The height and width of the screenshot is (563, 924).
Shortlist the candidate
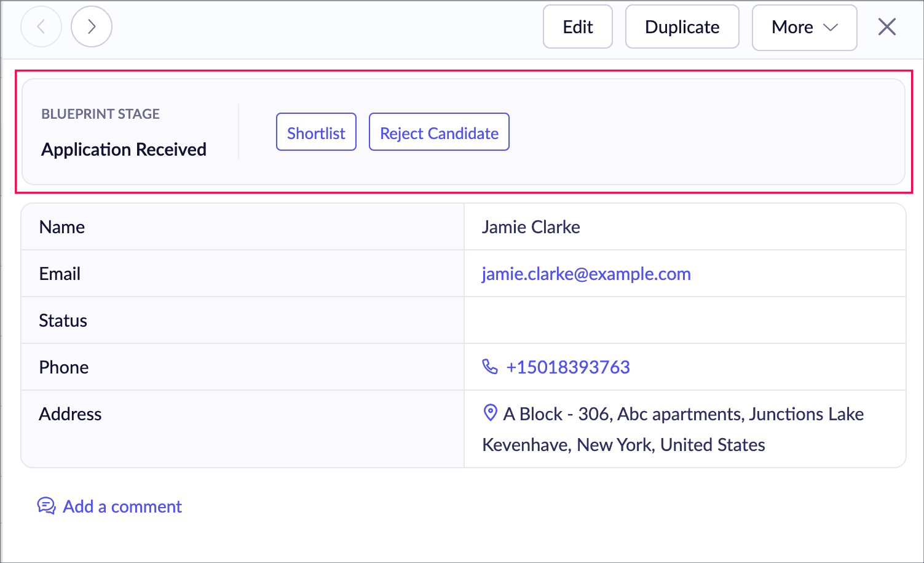pos(316,132)
